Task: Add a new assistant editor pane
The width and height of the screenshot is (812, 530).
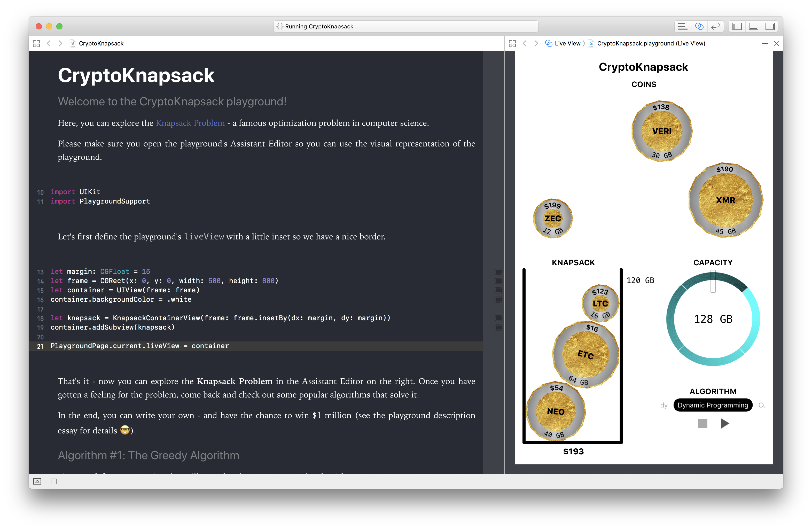Action: point(764,43)
